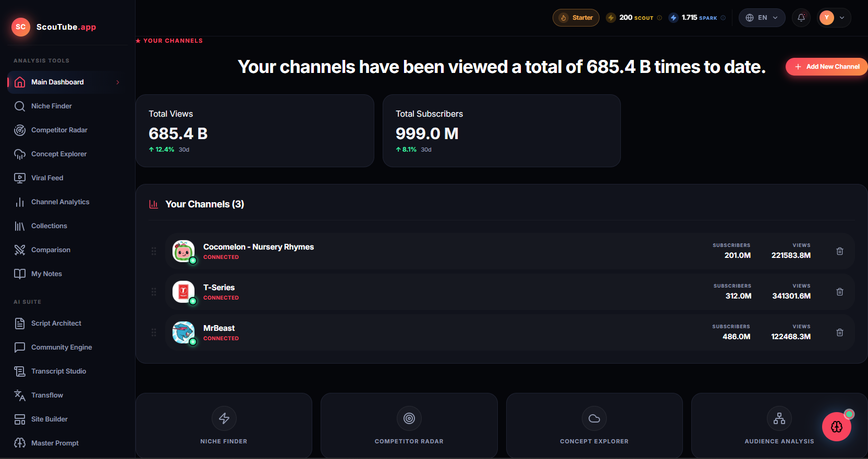Click the MrBeast subscribers value 486.0M
The image size is (868, 459).
point(736,337)
